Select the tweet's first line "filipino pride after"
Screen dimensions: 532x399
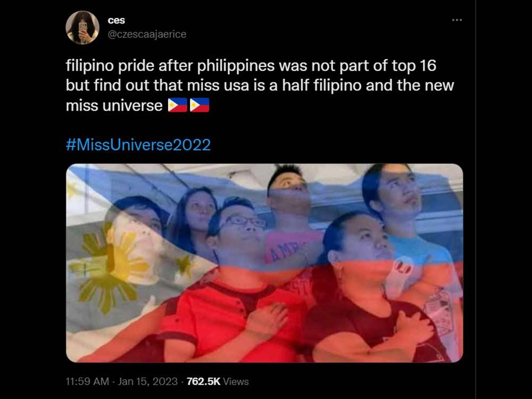coord(130,66)
